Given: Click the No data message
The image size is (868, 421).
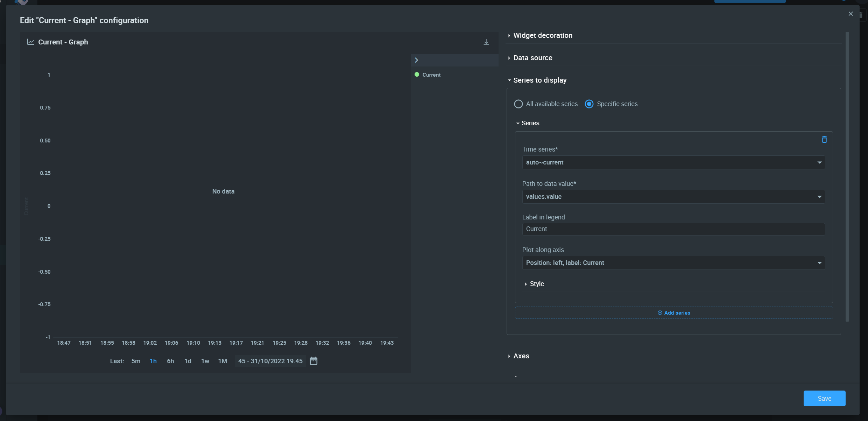Looking at the screenshot, I should point(223,191).
